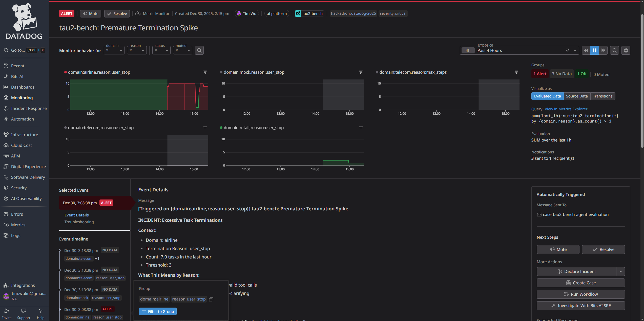
Task: Toggle the 3 No Data groups filter
Action: (562, 74)
